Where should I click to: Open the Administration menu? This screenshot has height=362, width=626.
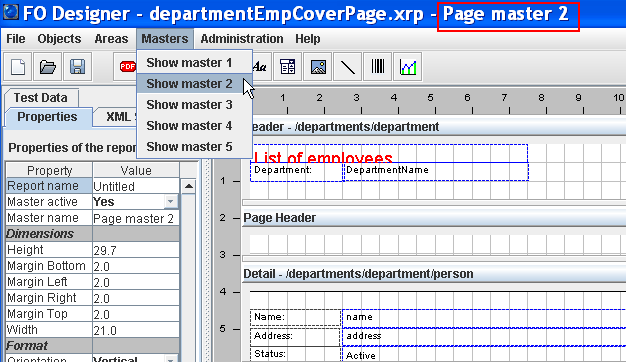[242, 39]
